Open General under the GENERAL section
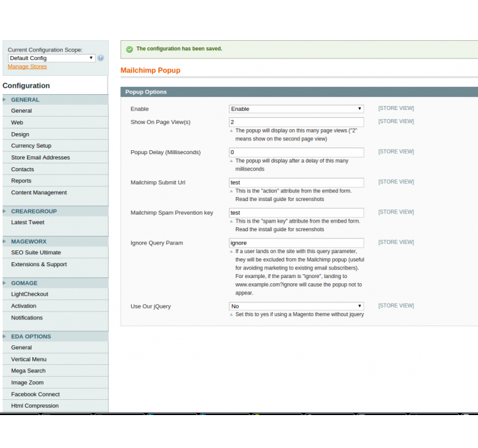Screen dimensions: 478x448 click(x=55, y=111)
